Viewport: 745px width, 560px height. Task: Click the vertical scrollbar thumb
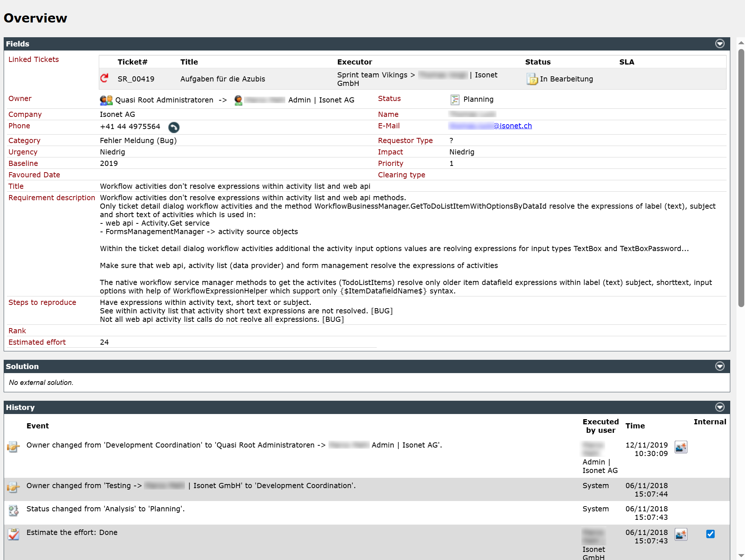741,178
